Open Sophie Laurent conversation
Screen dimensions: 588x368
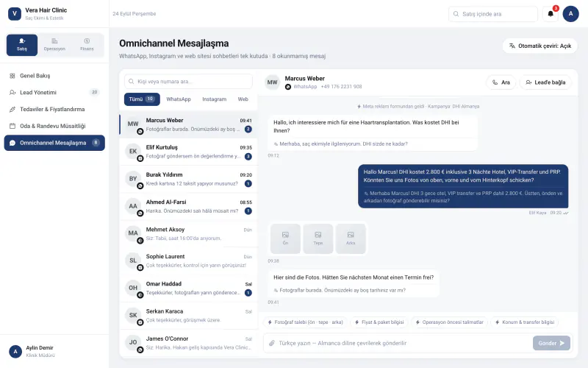(188, 261)
